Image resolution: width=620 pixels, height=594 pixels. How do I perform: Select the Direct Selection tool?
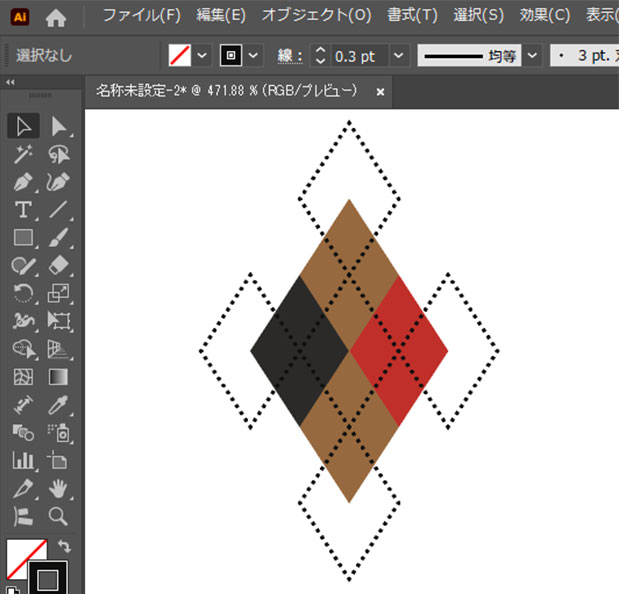click(x=59, y=126)
